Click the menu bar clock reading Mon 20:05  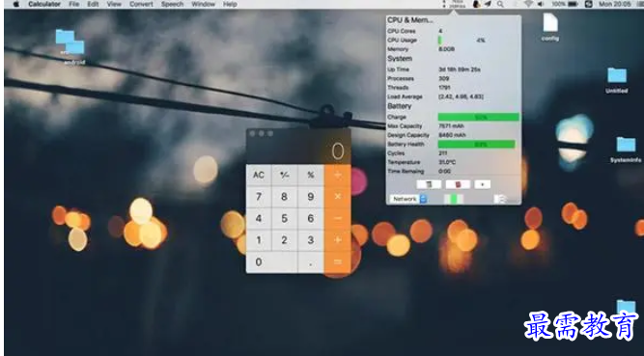pos(615,4)
